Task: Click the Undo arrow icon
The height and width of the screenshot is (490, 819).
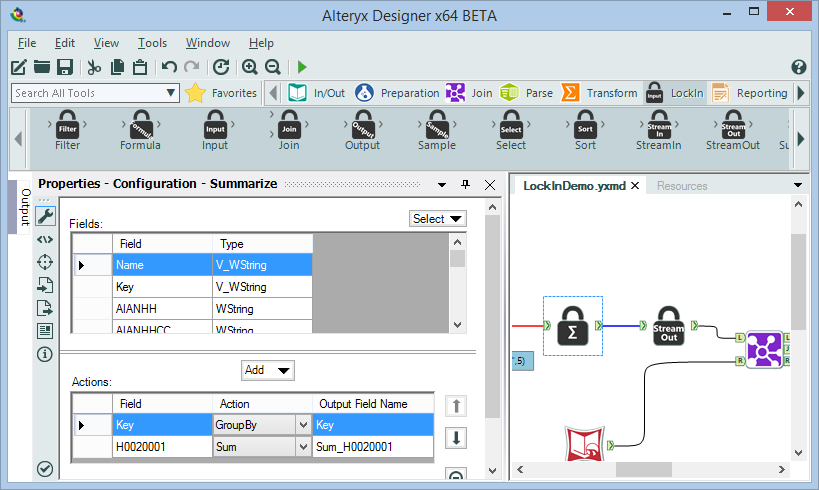Action: pos(169,67)
